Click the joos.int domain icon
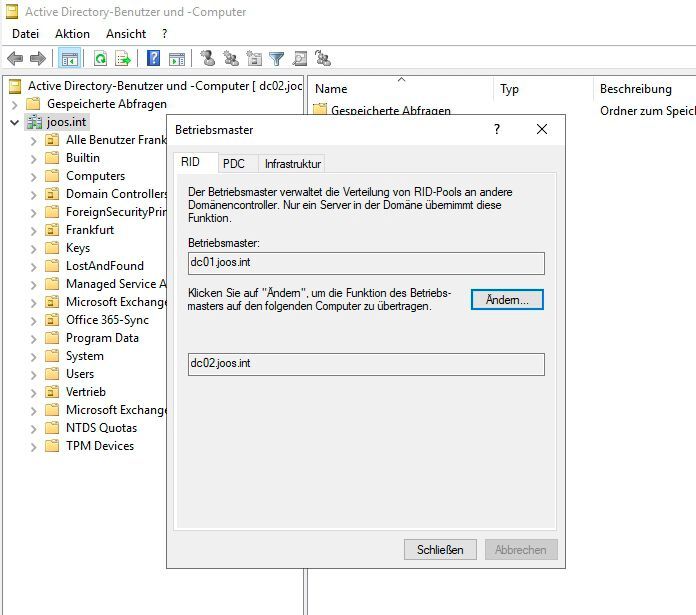696x615 pixels. [34, 122]
